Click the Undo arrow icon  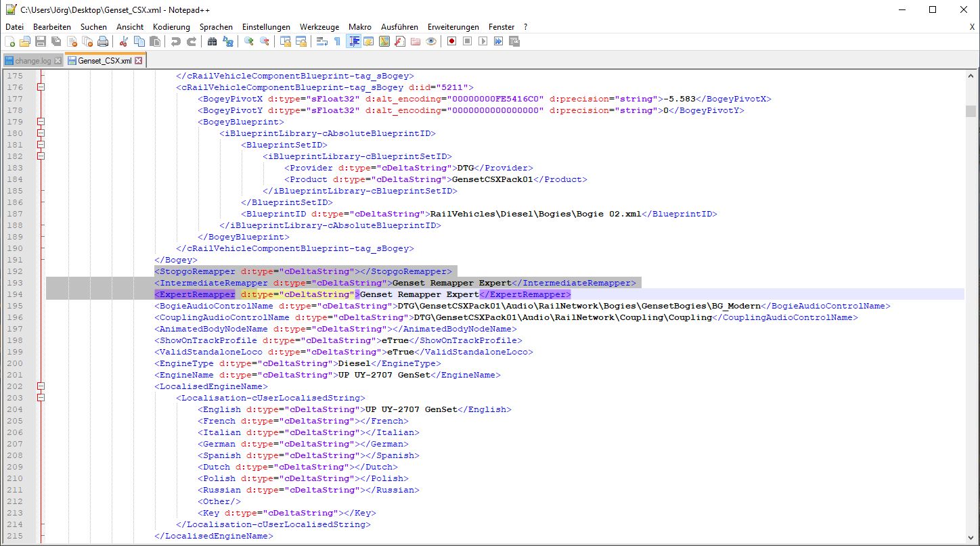176,42
